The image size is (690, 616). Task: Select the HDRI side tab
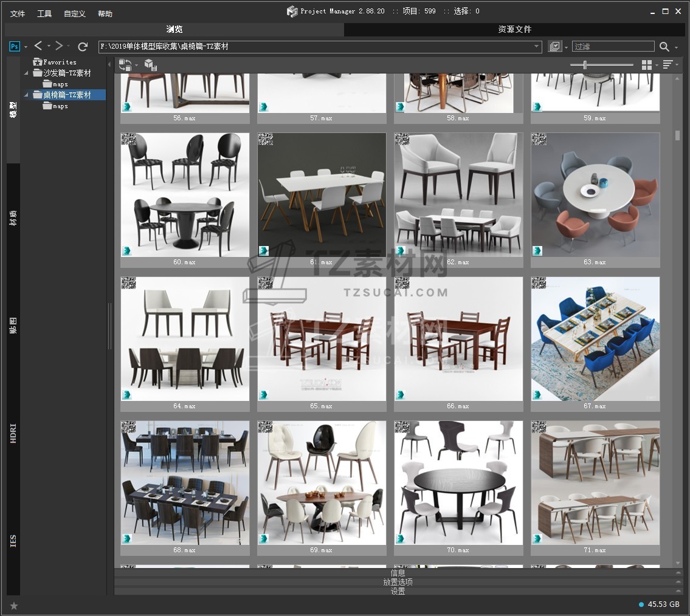coord(13,433)
